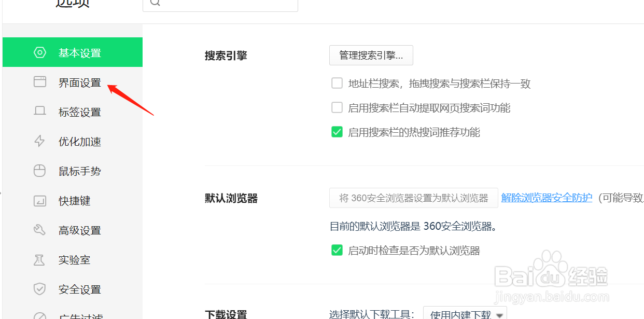Image resolution: width=644 pixels, height=319 pixels.
Task: Click the 标签设置 tab icon
Action: pyautogui.click(x=40, y=112)
